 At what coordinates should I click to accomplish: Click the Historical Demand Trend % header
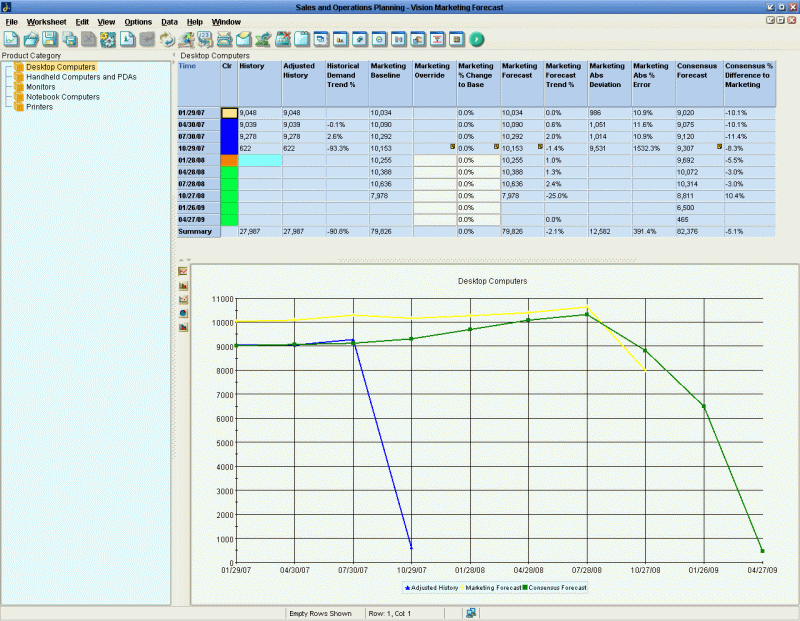pos(347,84)
